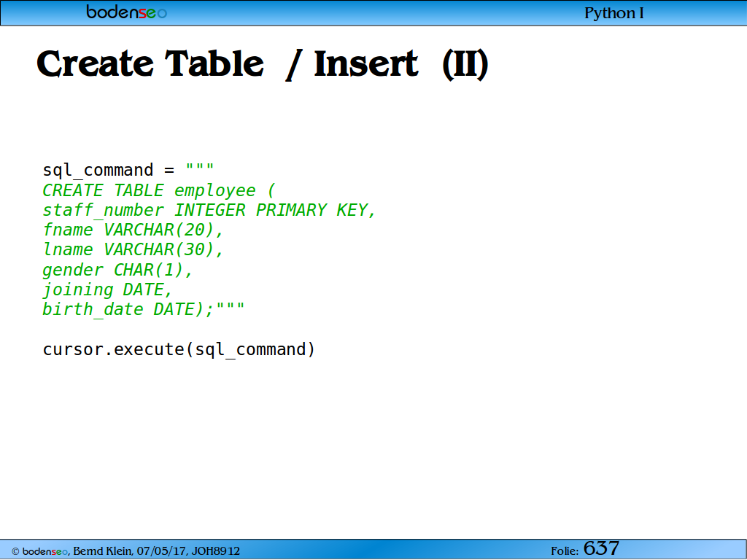Viewport: 747px width, 560px height.
Task: Click the line "gender CHAR(1),"
Action: coord(117,270)
